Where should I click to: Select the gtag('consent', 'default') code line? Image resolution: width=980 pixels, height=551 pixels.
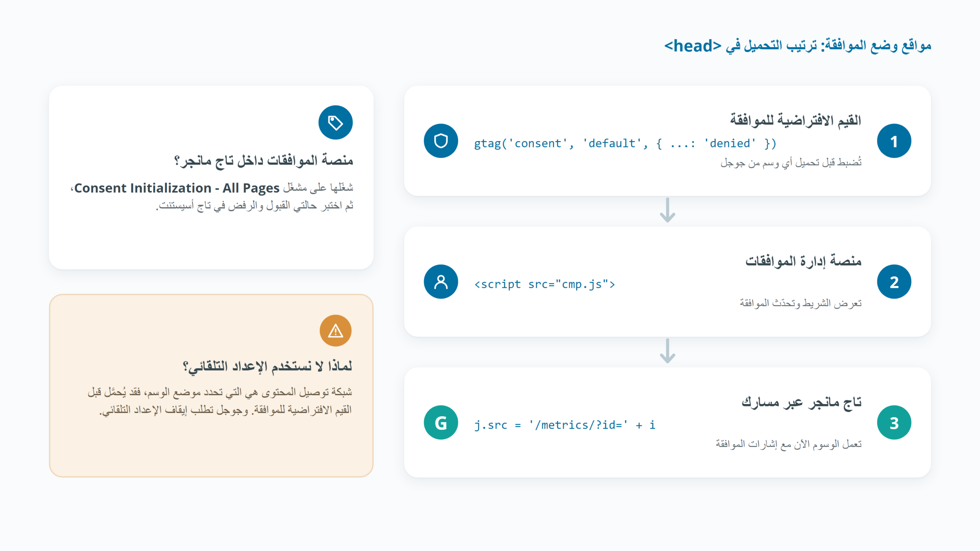pos(625,143)
